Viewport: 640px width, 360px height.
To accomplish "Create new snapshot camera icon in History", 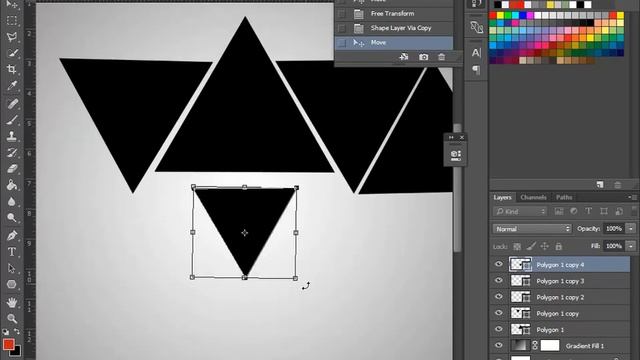I will click(x=424, y=57).
